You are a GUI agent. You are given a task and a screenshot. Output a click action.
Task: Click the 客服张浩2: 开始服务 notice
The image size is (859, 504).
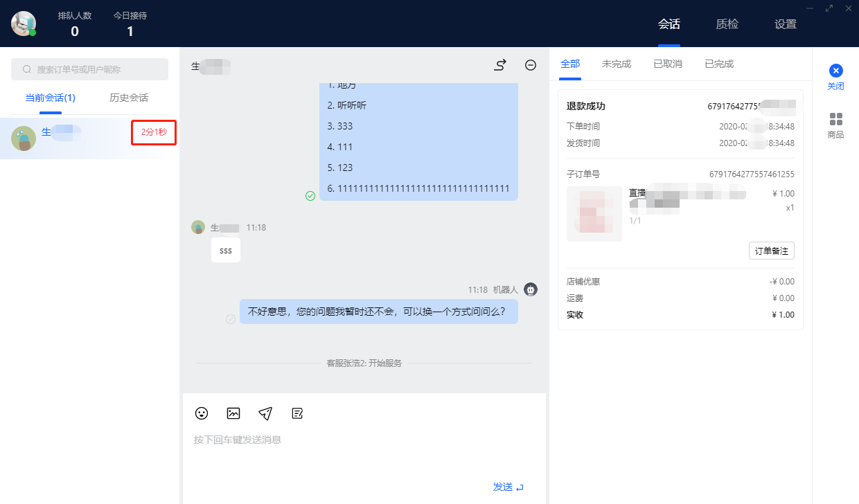tap(364, 363)
